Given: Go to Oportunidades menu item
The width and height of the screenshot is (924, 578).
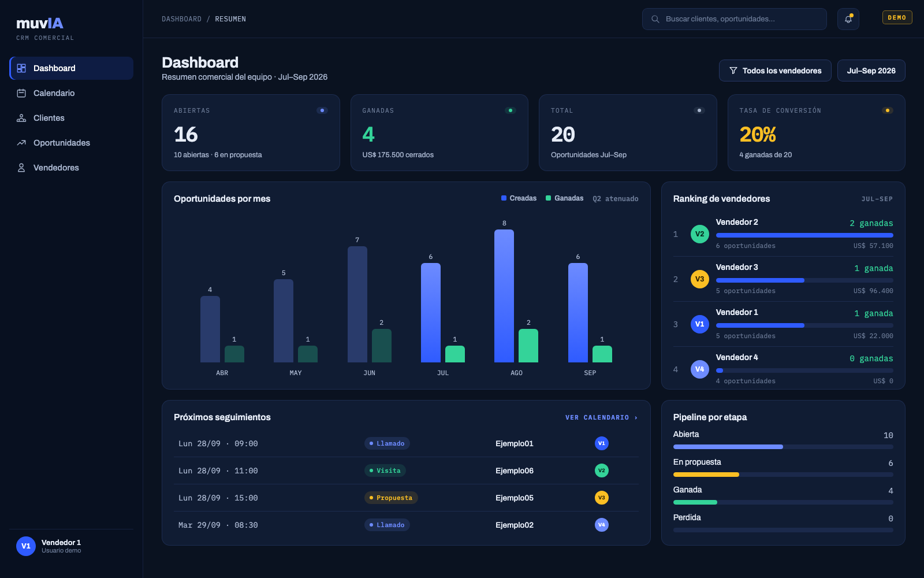Looking at the screenshot, I should tap(72, 143).
